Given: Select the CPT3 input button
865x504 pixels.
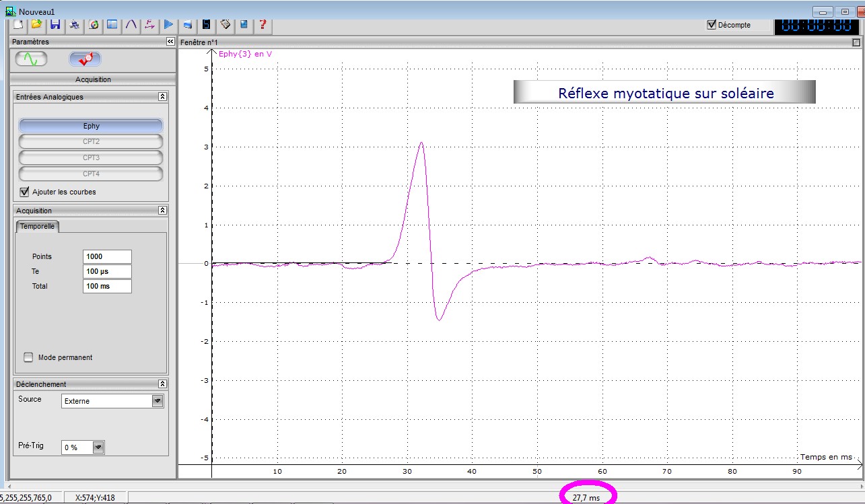Looking at the screenshot, I should tap(91, 158).
